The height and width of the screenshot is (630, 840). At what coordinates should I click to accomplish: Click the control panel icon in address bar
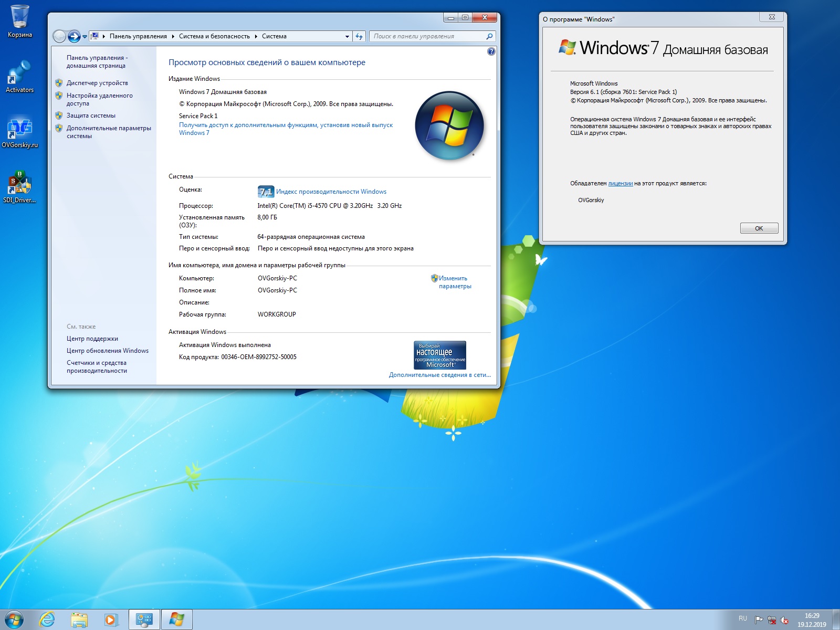(94, 36)
